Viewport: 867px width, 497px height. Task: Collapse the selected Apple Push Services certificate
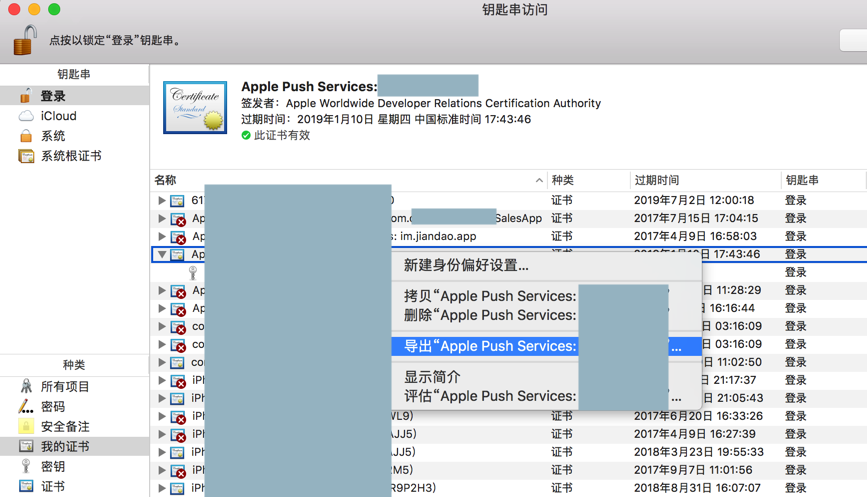pos(161,254)
